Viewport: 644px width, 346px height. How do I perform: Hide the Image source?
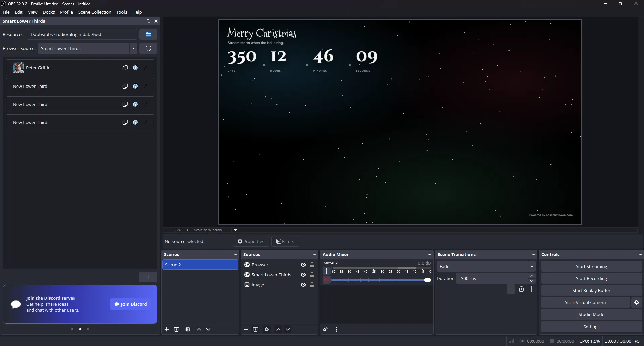click(303, 285)
